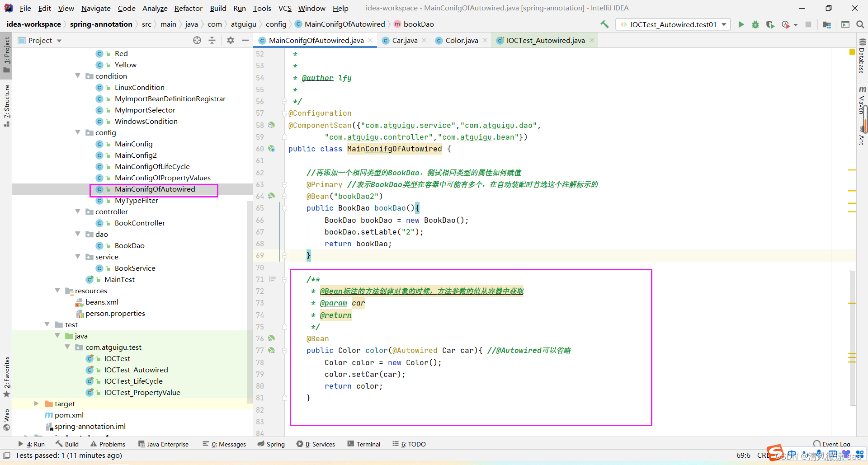
Task: Run IOCTest_Autowired.test01 with green play button
Action: click(x=741, y=24)
